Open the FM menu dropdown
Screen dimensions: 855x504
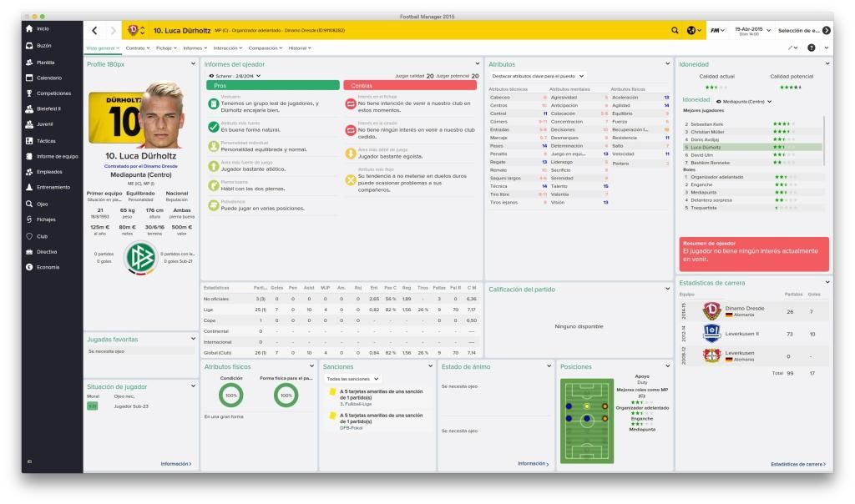coord(717,31)
